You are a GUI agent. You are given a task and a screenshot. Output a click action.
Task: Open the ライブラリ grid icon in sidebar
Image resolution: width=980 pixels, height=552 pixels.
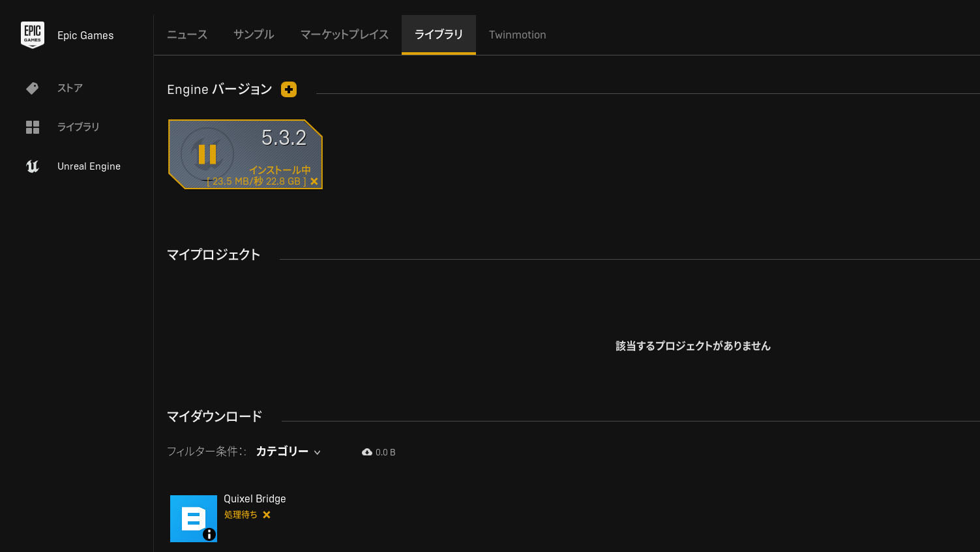pos(33,127)
